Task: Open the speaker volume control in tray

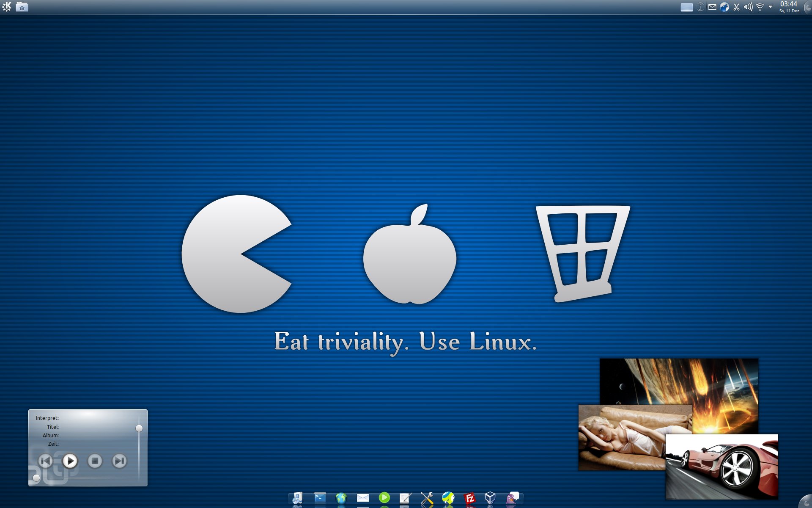Action: pos(748,7)
